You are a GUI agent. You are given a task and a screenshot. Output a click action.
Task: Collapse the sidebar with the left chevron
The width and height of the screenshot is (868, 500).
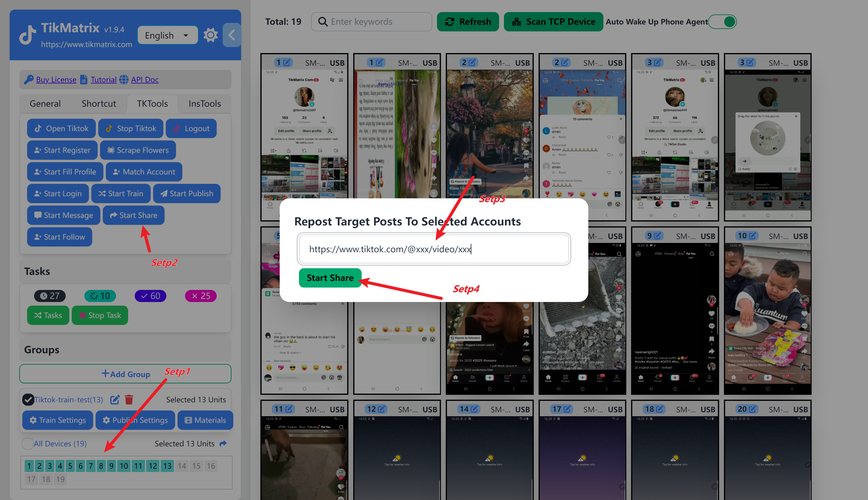(x=232, y=35)
